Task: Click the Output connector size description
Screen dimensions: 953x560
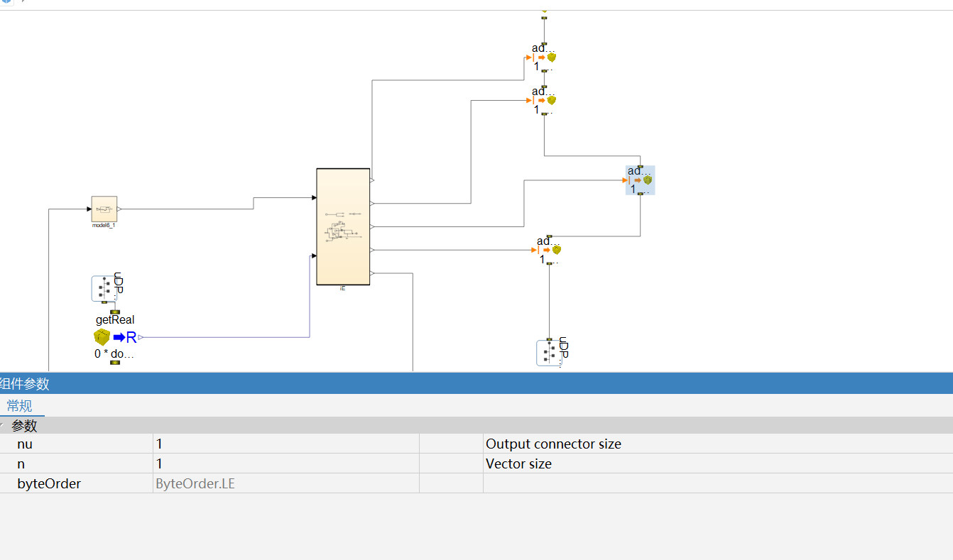Action: (553, 444)
